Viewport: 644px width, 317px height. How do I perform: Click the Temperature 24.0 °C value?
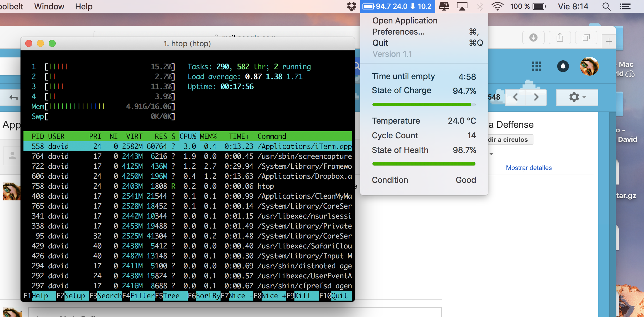[462, 121]
